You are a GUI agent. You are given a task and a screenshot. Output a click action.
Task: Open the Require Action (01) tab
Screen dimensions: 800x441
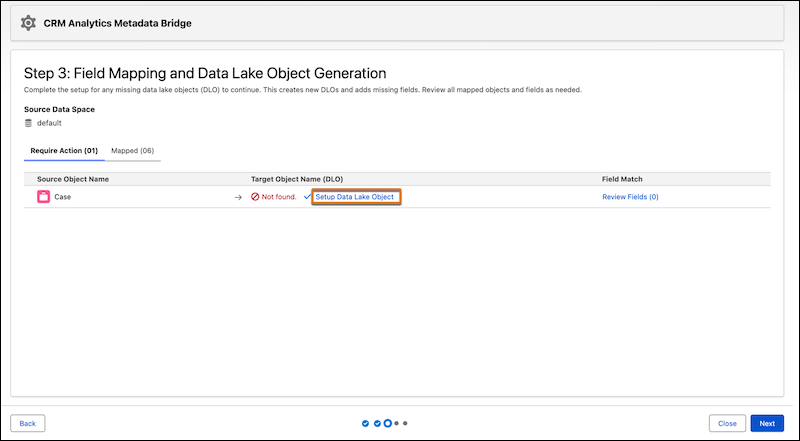(x=64, y=151)
